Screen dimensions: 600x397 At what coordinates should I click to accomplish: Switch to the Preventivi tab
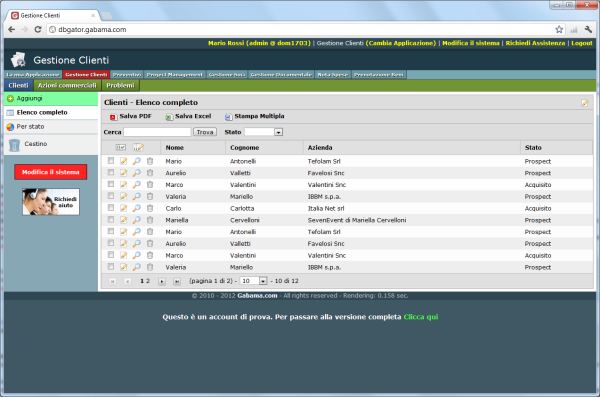pos(127,75)
